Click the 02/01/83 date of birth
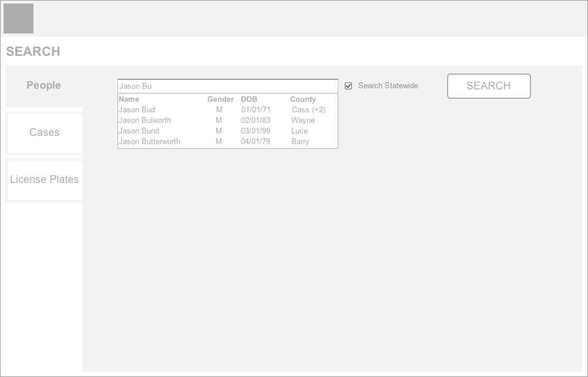 [256, 121]
